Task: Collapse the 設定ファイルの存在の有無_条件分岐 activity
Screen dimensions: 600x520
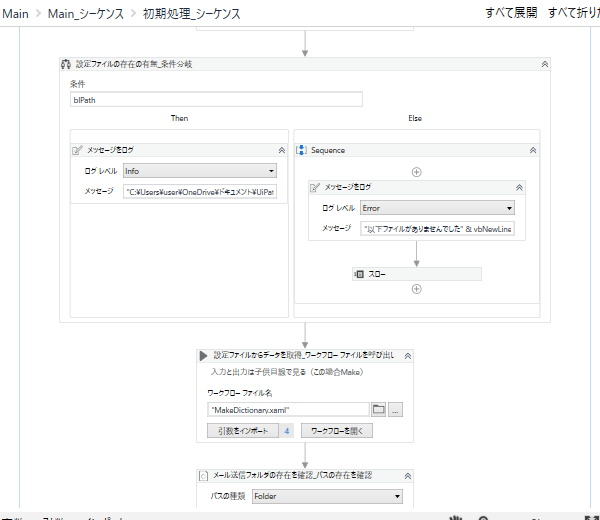Action: pos(545,64)
